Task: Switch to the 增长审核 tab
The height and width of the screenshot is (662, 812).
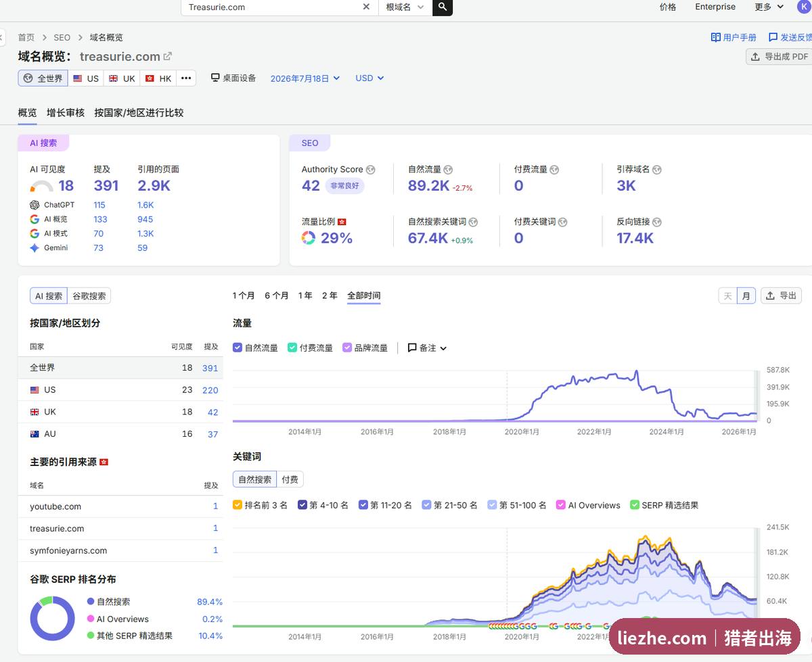Action: click(x=66, y=112)
